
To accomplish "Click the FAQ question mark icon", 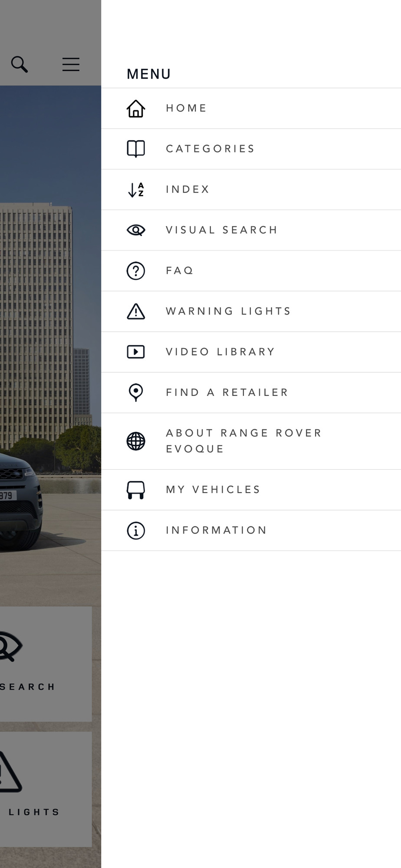I will coord(136,271).
